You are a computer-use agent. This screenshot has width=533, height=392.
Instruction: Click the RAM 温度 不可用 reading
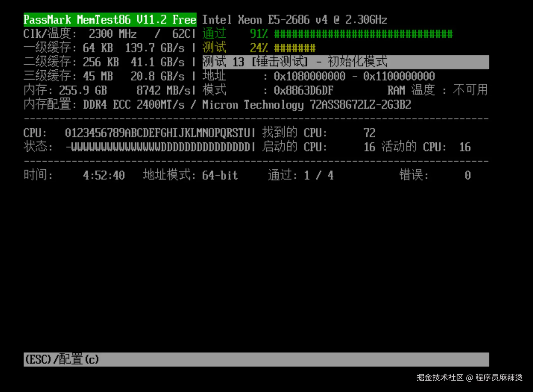pyautogui.click(x=438, y=90)
